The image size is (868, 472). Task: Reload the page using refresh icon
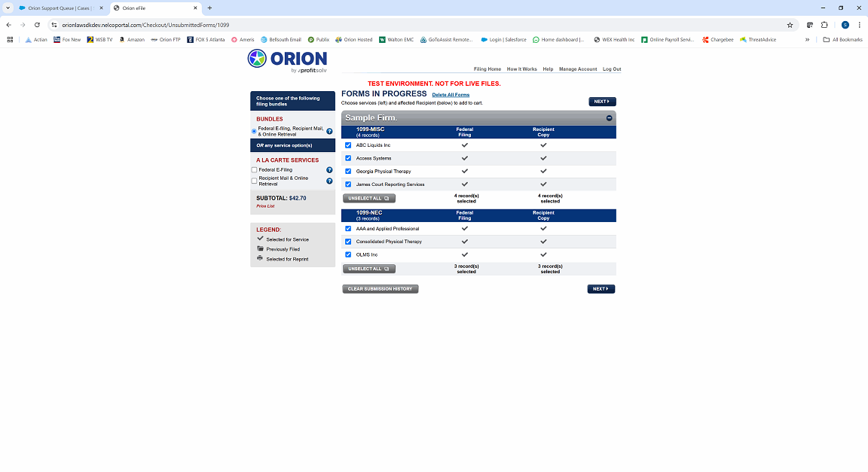point(37,25)
